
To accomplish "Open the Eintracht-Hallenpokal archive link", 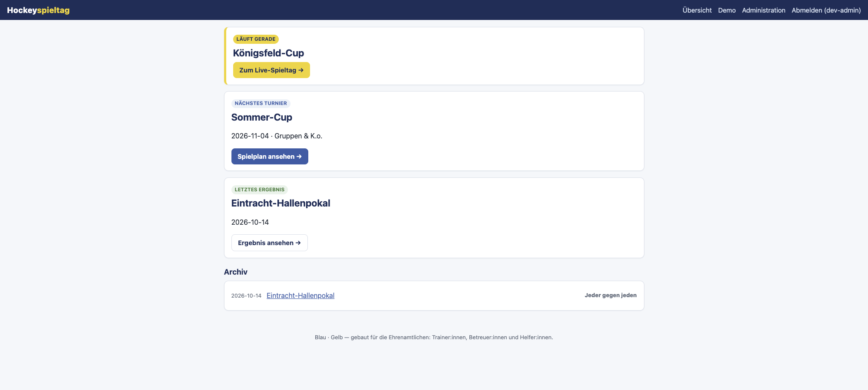I will (300, 295).
